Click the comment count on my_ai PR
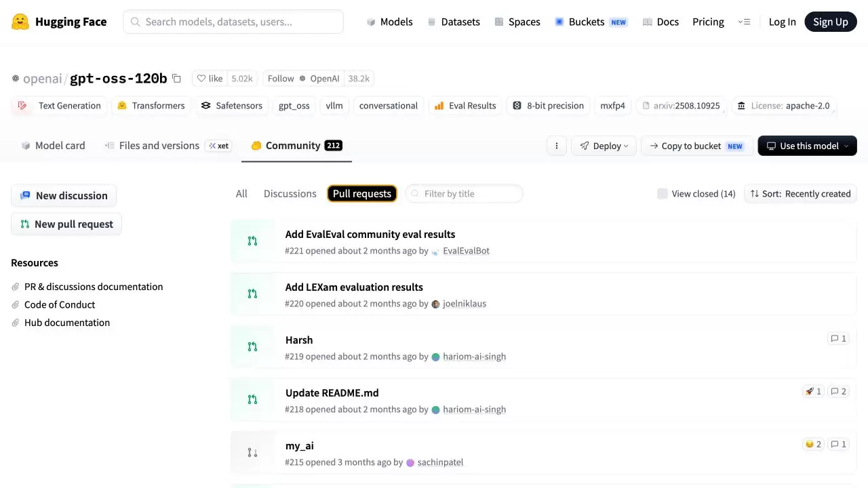Image resolution: width=868 pixels, height=488 pixels. pos(838,444)
